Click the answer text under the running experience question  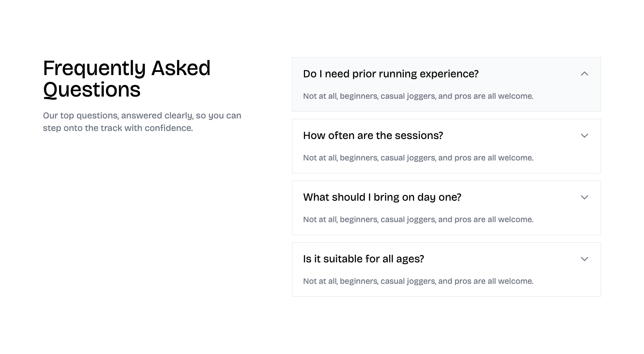coord(418,96)
